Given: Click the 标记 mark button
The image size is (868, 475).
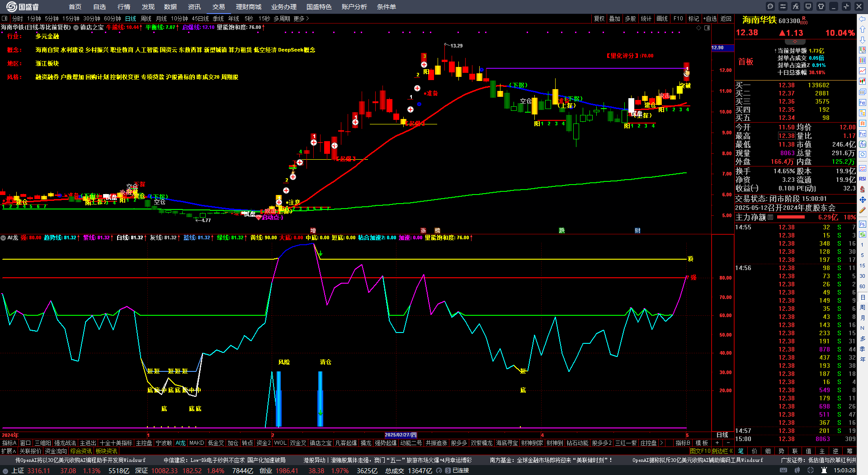Looking at the screenshot, I should tap(693, 19).
